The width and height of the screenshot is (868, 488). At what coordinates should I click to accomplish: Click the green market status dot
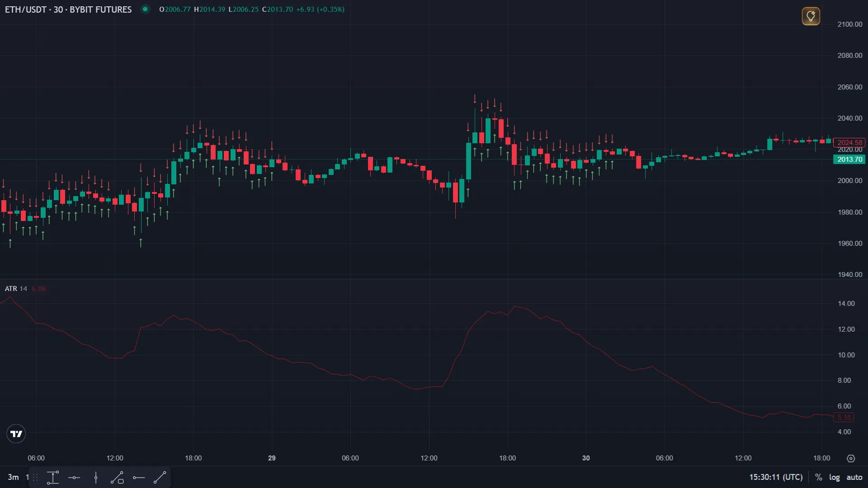145,9
